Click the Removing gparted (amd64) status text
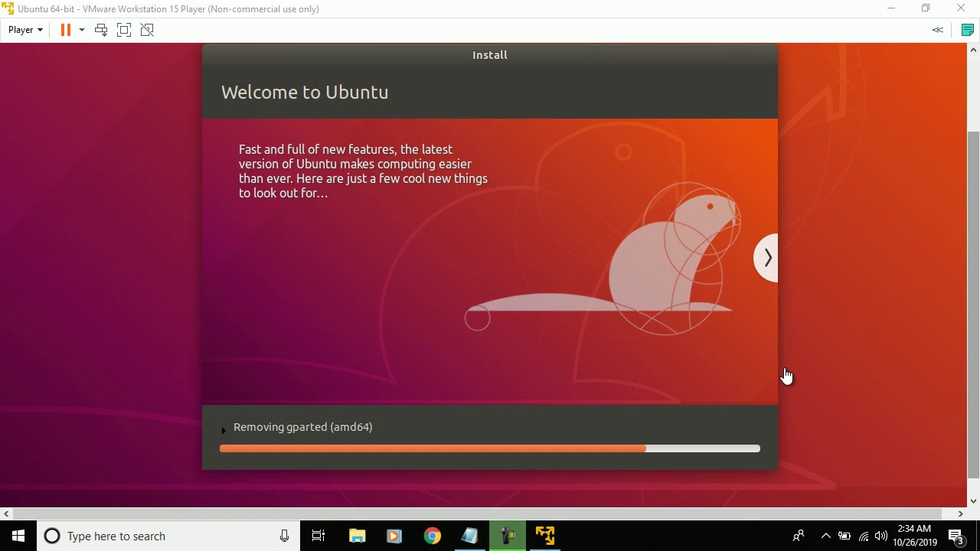The height and width of the screenshot is (551, 980). click(x=303, y=427)
